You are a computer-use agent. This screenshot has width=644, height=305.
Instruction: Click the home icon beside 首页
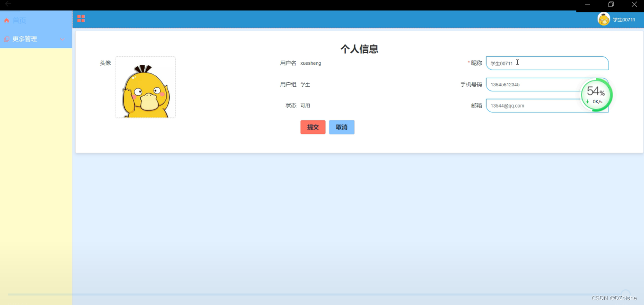click(7, 20)
